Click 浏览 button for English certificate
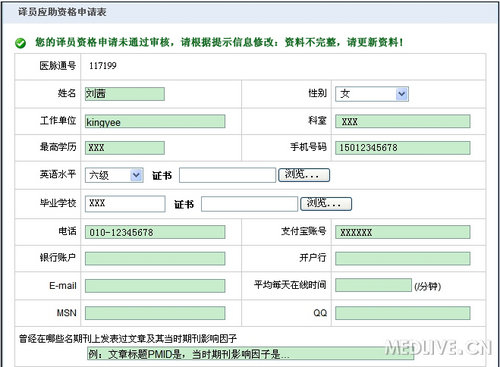Screen dimensions: 500x367 pyautogui.click(x=304, y=175)
